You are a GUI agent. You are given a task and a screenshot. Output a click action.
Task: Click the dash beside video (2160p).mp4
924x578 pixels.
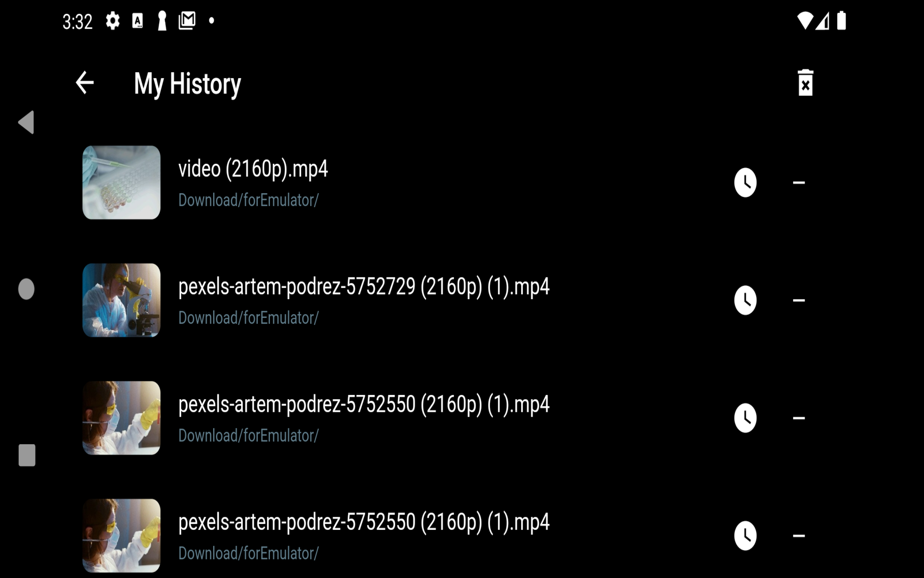[x=799, y=183]
